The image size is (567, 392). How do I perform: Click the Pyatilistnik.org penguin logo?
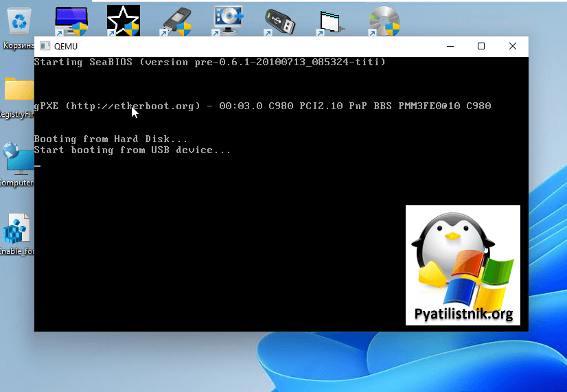[462, 265]
